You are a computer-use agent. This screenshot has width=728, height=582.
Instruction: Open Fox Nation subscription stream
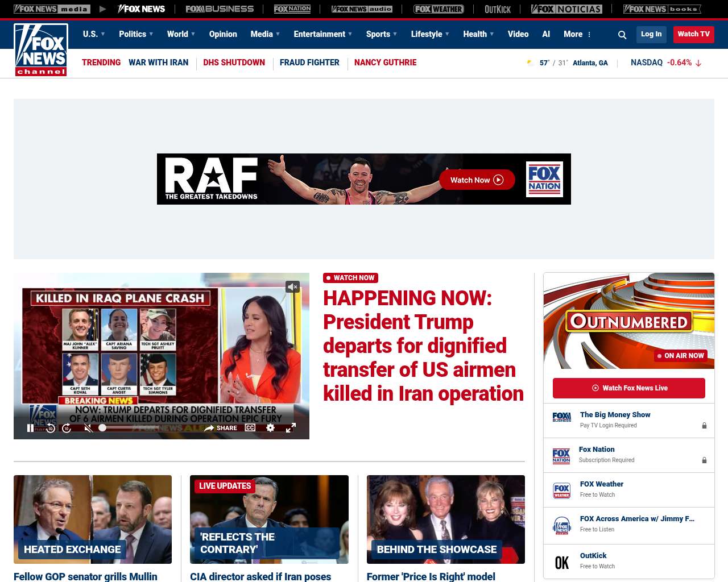(629, 455)
